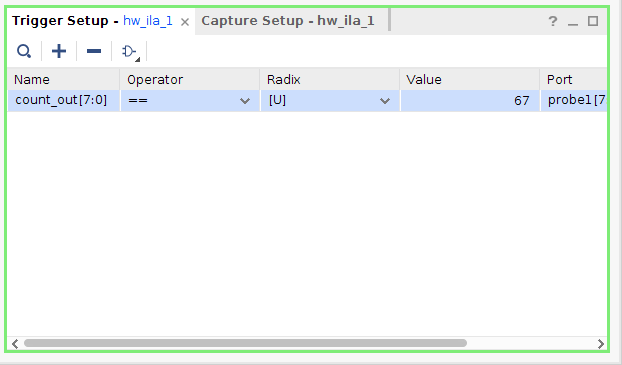Screen dimensions: 622x365
Task: Click the search magnifier icon in toolbar
Action: [x=24, y=51]
